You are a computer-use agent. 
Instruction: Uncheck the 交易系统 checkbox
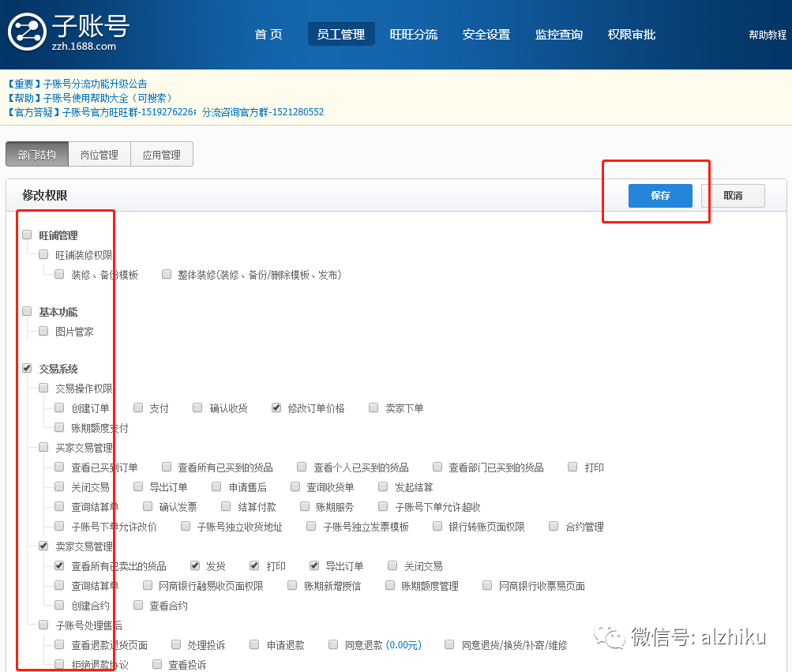click(x=28, y=368)
